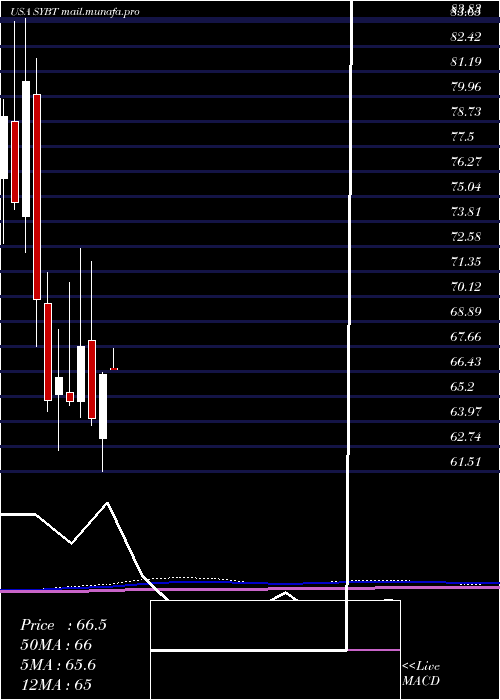
Task: Click the small red doji candle near 66.43
Action: [114, 369]
